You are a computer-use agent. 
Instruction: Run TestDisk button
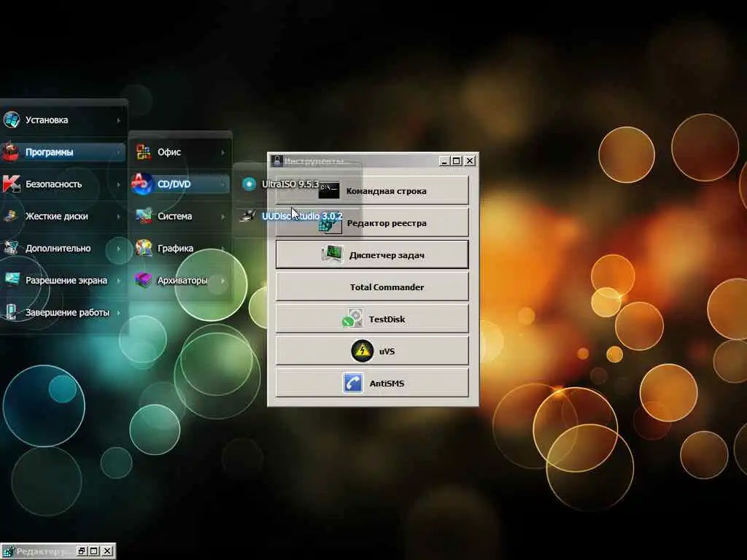(372, 319)
